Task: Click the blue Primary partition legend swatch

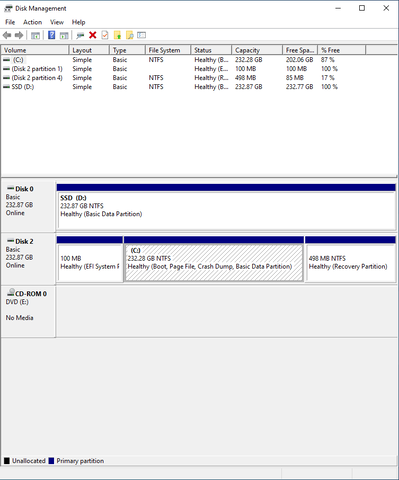Action: (51, 461)
